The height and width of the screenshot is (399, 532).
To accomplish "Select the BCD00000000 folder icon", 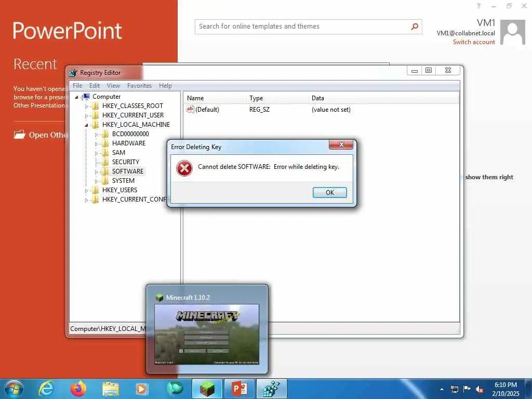I will tap(105, 134).
